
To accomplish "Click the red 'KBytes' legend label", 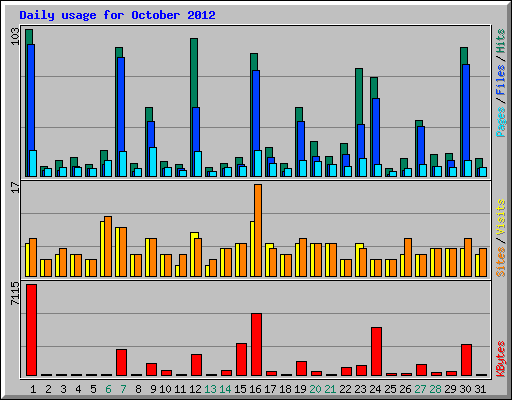I will click(501, 359).
